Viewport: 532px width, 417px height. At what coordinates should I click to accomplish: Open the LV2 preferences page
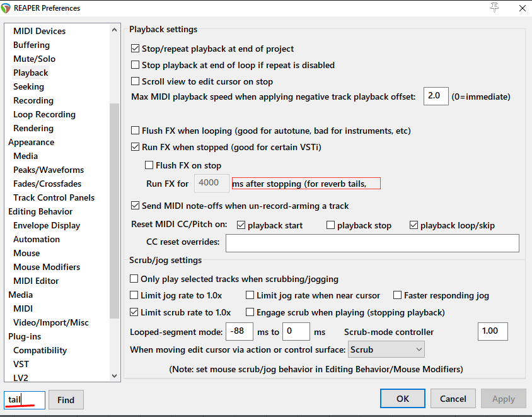click(x=21, y=378)
